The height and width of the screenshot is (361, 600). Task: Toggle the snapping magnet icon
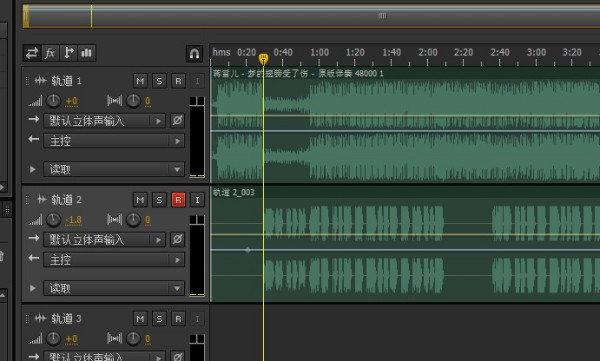(194, 54)
